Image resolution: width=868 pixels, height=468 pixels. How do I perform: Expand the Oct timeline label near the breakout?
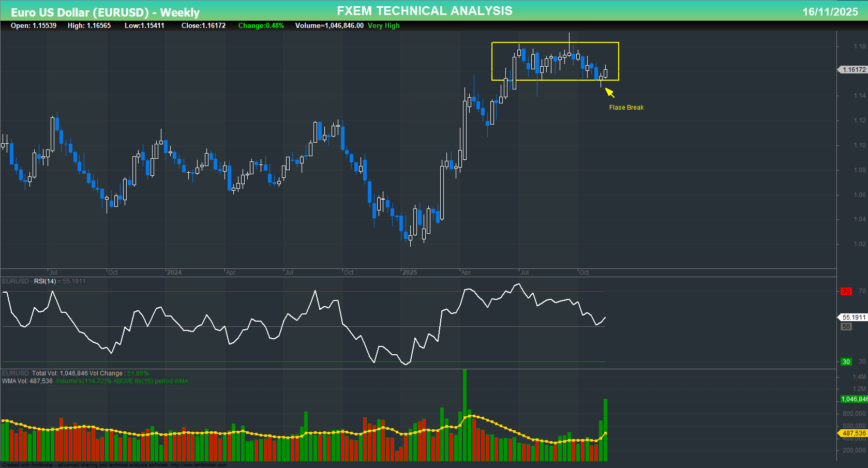click(584, 271)
